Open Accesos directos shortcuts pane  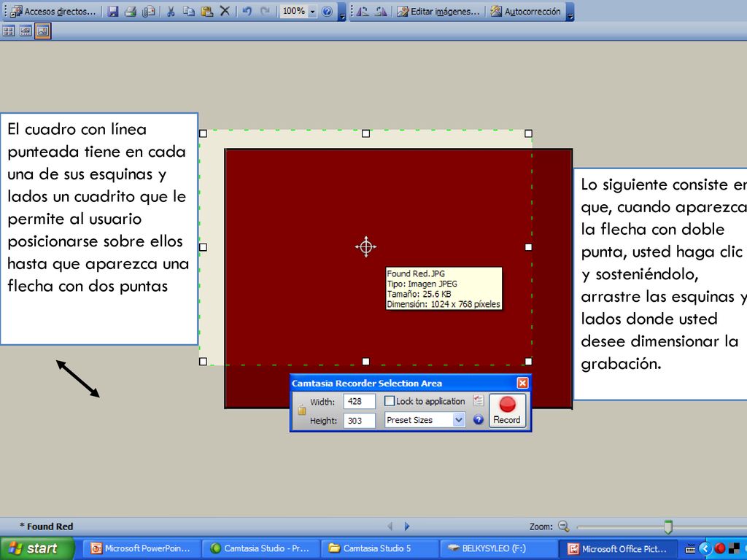click(x=53, y=12)
